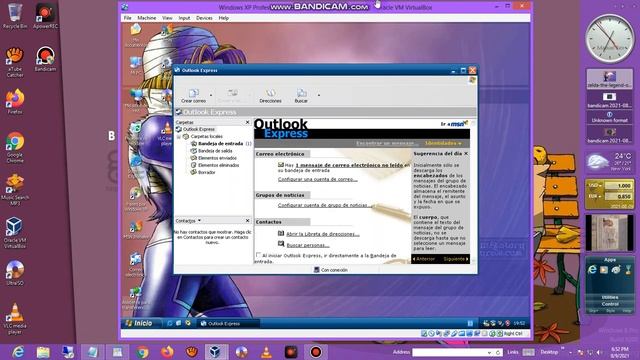Open the Input menu in VirtualBox
Image resolution: width=640 pixels, height=360 pixels.
coord(184,18)
